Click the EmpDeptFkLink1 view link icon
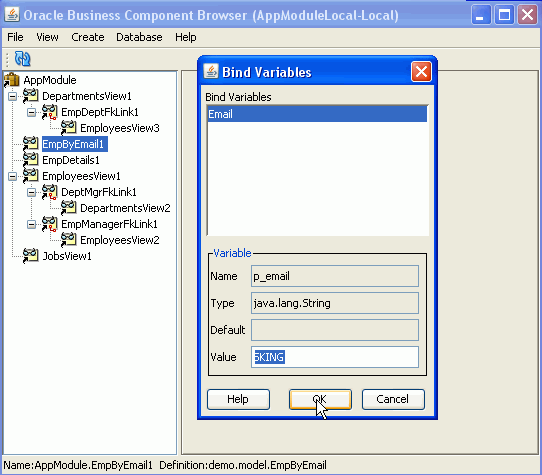Viewport: 542px width, 475px height. [x=49, y=112]
